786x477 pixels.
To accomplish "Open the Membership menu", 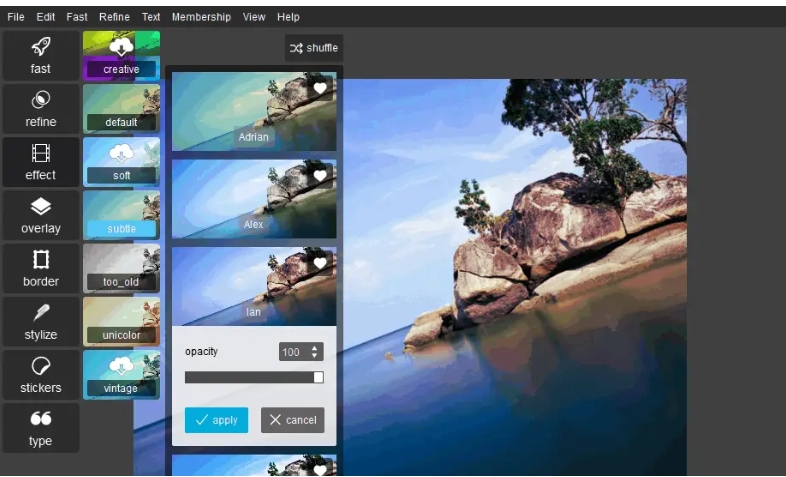I will pyautogui.click(x=202, y=17).
